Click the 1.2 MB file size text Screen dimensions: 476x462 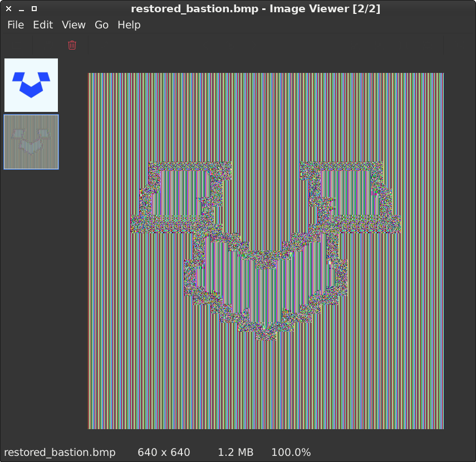(235, 453)
